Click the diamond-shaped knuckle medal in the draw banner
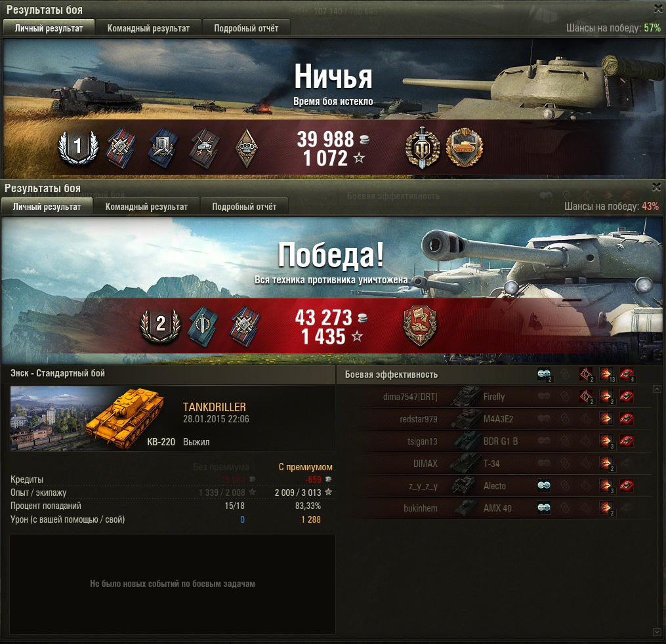 click(246, 148)
